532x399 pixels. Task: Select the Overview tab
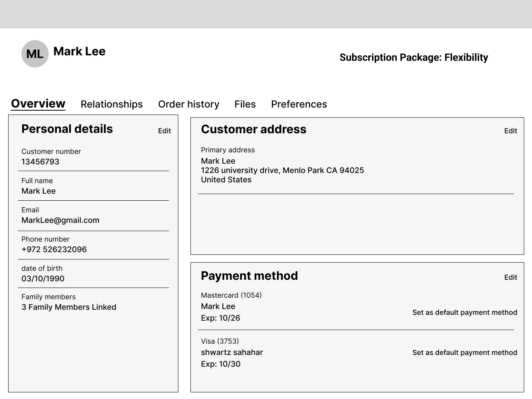click(38, 104)
